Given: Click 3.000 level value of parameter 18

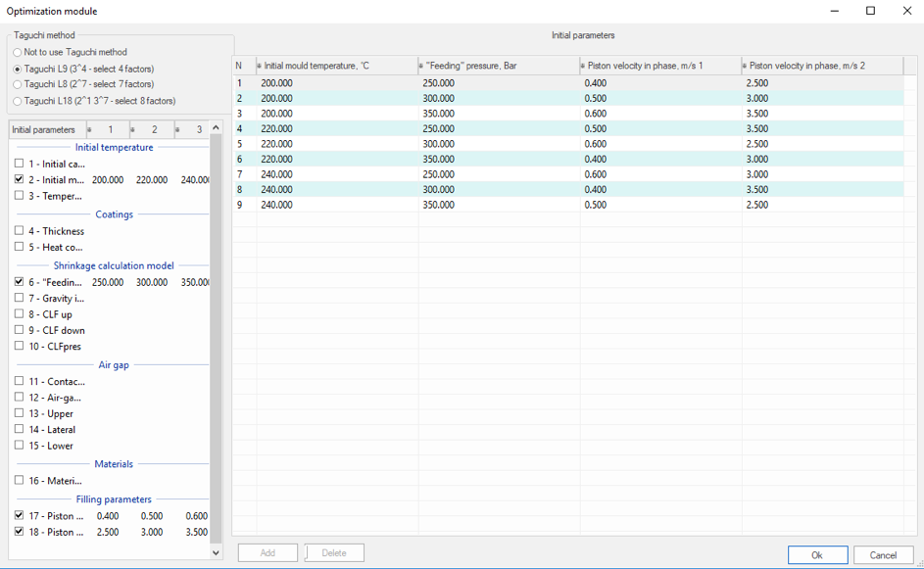Looking at the screenshot, I should (x=152, y=532).
